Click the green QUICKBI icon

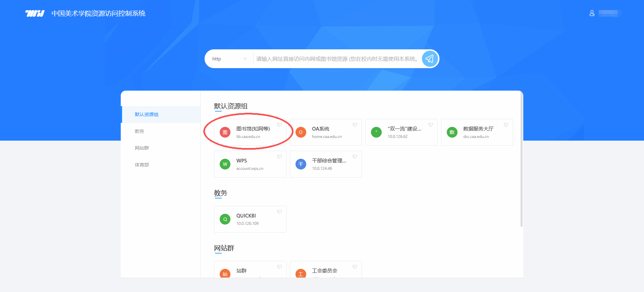[225, 219]
